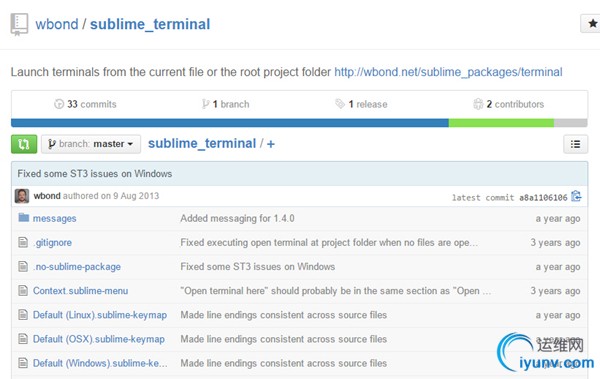Click the plus to create a new file
This screenshot has height=379, width=600.
[x=271, y=144]
